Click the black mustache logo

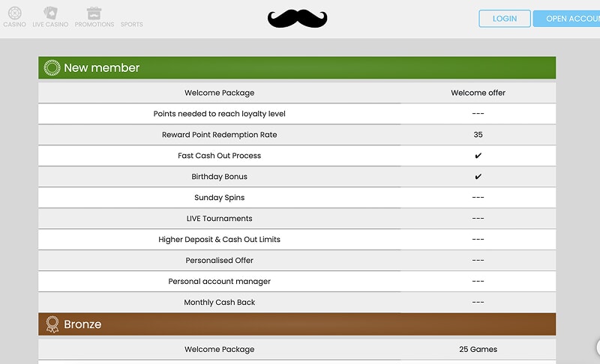298,19
